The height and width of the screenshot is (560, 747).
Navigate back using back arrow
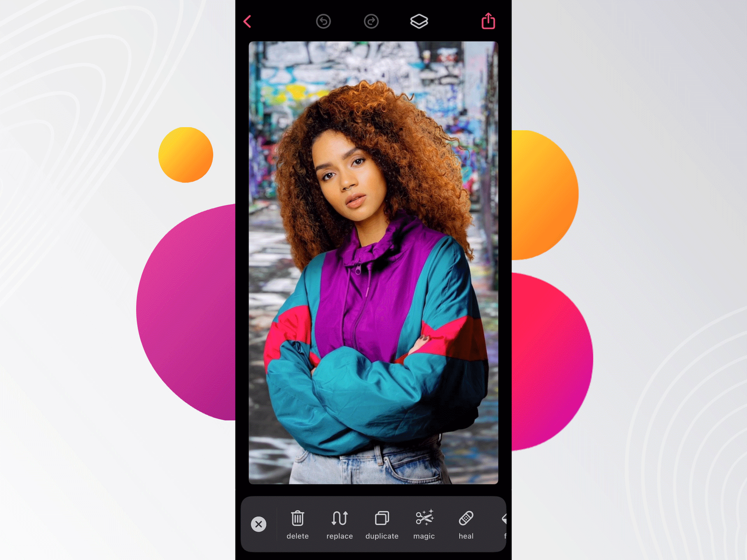point(247,21)
